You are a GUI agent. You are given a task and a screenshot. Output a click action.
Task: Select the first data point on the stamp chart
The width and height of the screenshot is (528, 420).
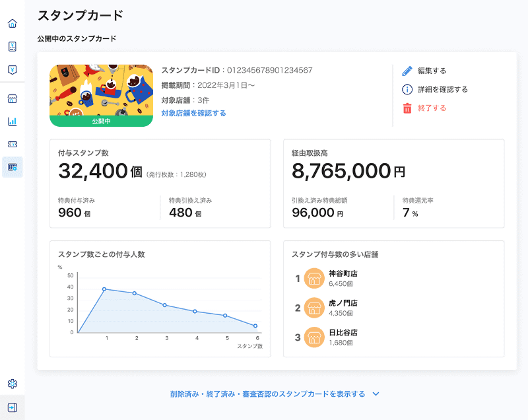tap(104, 289)
